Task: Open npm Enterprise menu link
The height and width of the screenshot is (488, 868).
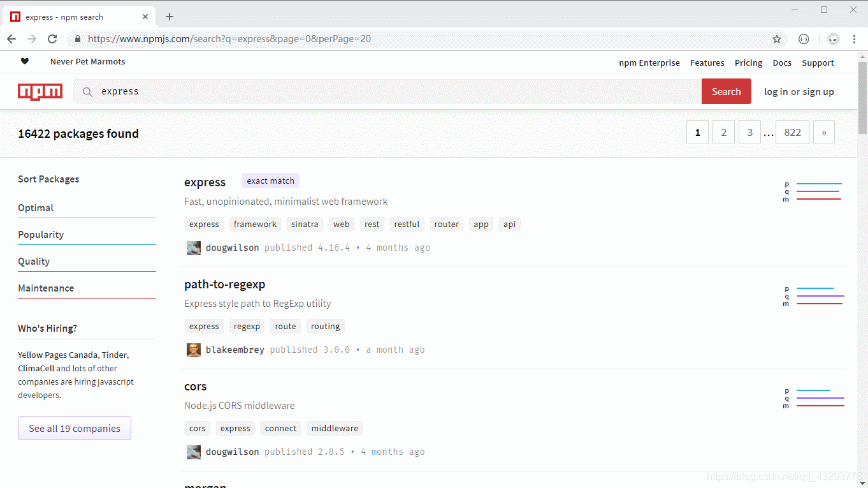Action: 649,63
